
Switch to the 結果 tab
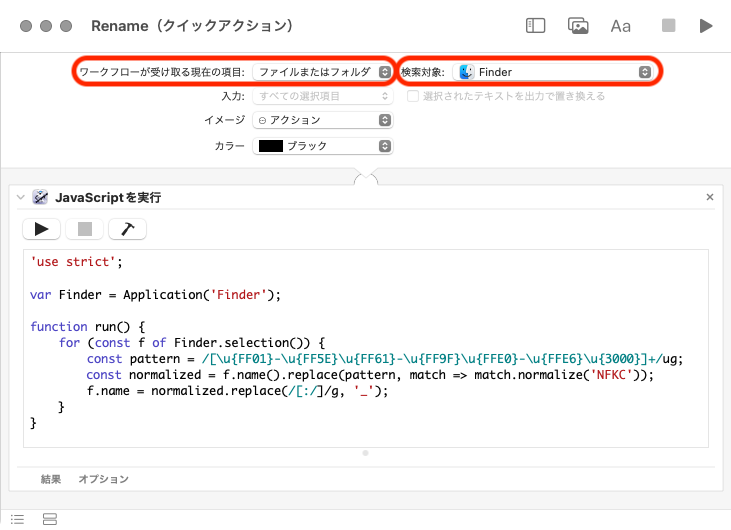51,479
